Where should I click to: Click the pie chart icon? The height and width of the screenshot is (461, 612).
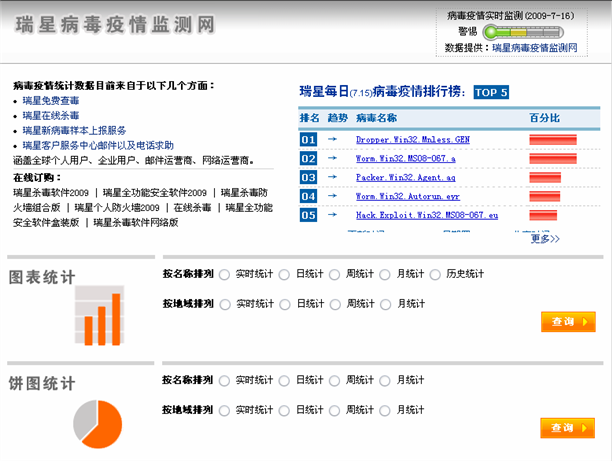point(98,421)
